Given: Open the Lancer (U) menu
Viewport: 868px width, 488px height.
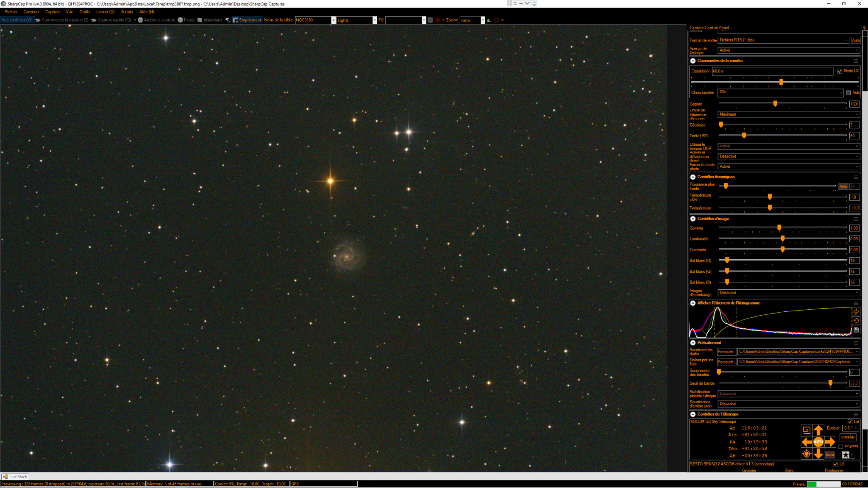Looking at the screenshot, I should (x=105, y=12).
